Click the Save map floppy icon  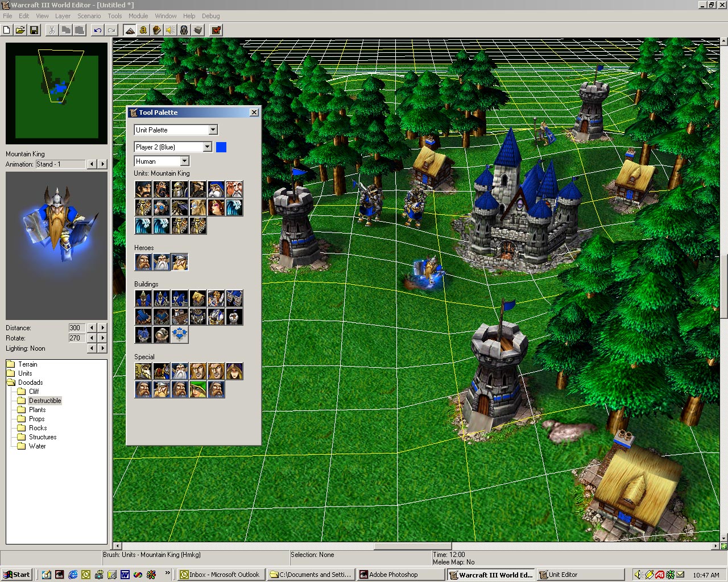pos(34,30)
